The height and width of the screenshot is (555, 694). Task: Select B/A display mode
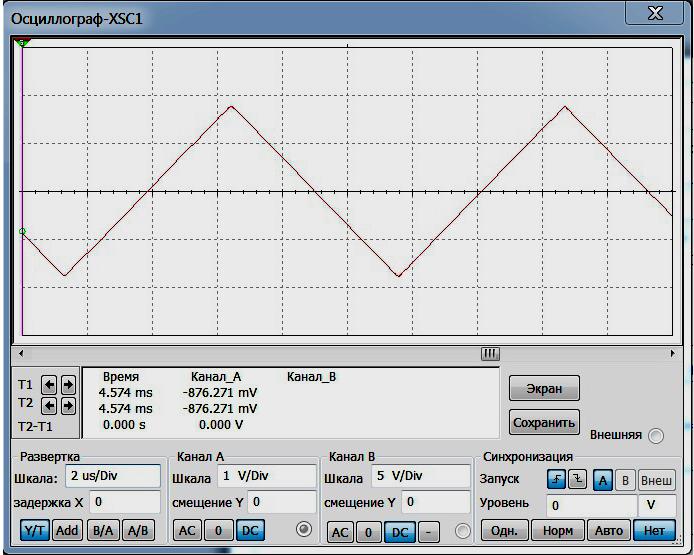click(x=103, y=530)
